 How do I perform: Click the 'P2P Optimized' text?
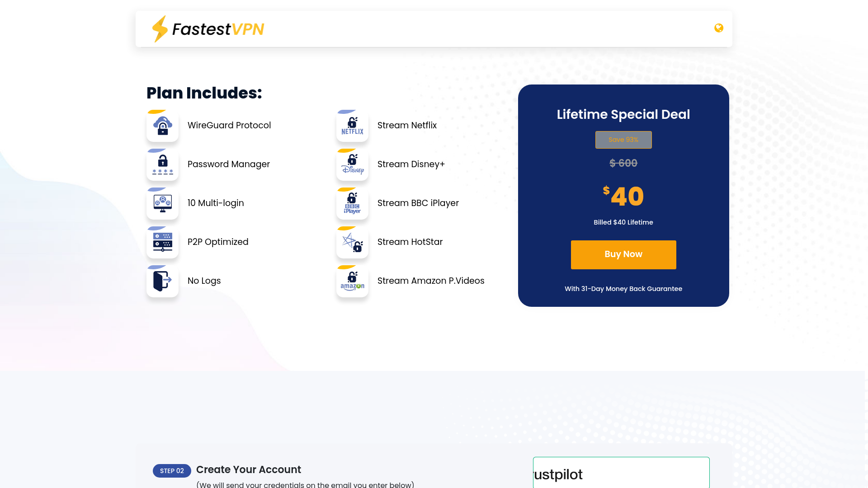click(x=218, y=242)
